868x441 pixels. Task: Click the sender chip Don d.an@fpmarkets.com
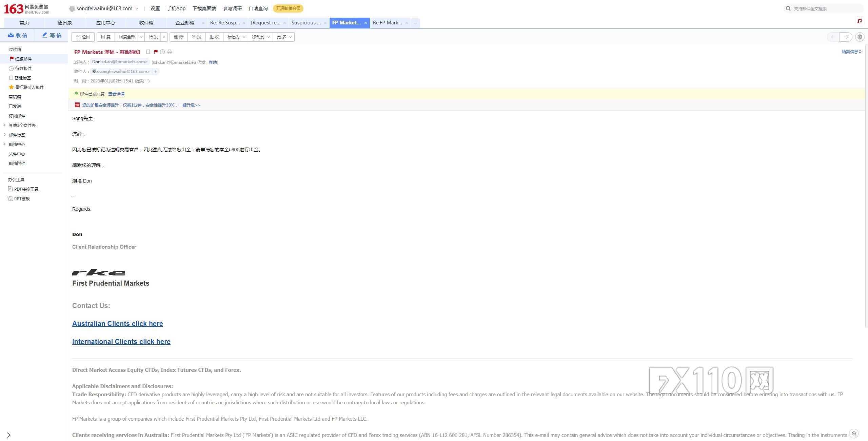(120, 62)
